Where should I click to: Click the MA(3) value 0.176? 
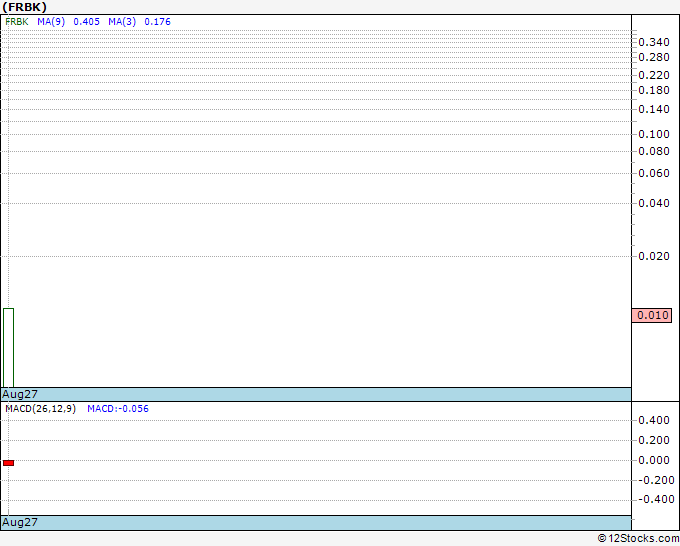pos(157,22)
